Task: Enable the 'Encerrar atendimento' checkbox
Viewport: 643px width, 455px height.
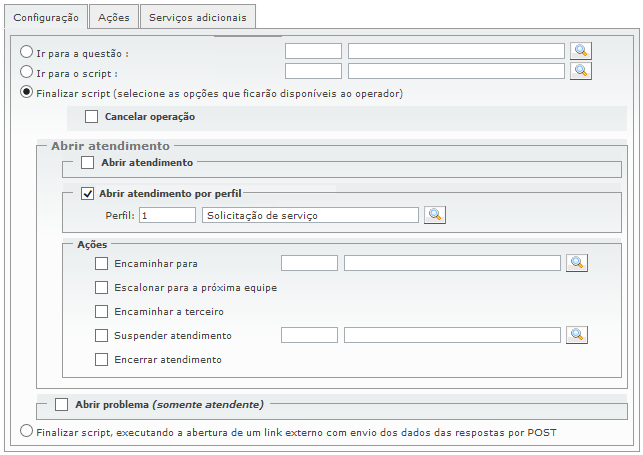Action: 101,360
